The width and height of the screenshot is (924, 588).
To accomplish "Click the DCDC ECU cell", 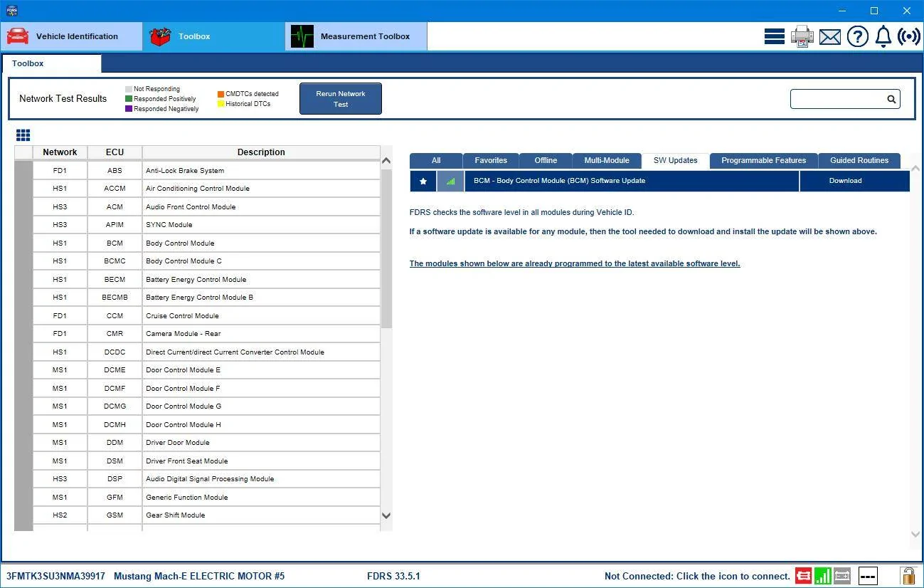I will point(115,352).
